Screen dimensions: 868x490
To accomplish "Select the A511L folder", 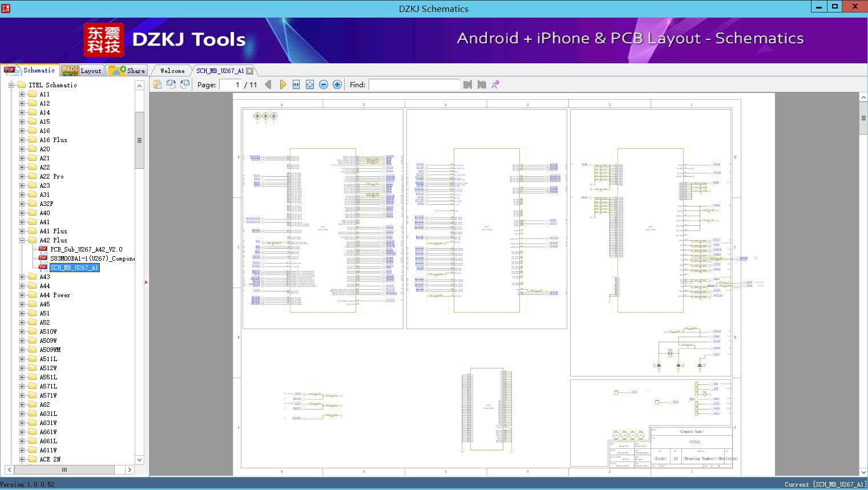I will point(49,359).
